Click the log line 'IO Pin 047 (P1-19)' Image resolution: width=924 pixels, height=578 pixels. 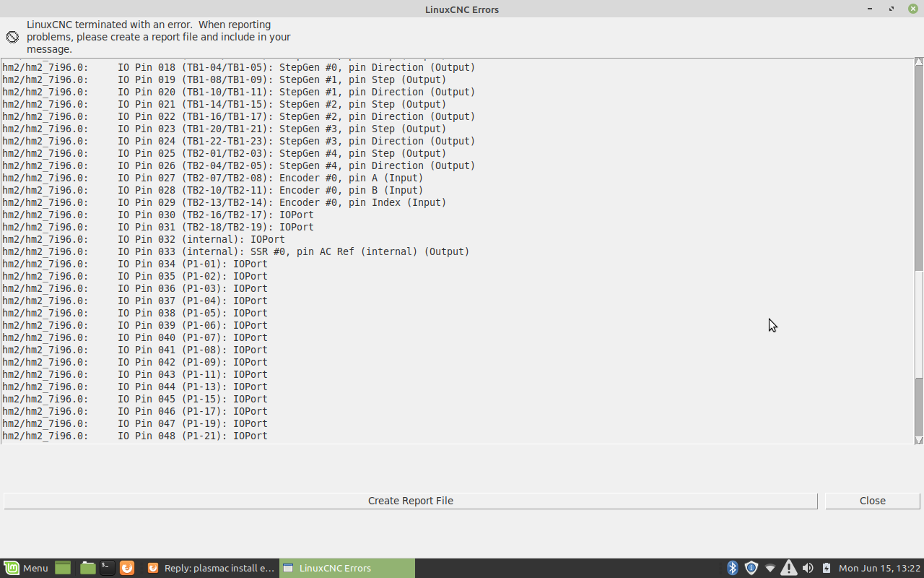[135, 423]
